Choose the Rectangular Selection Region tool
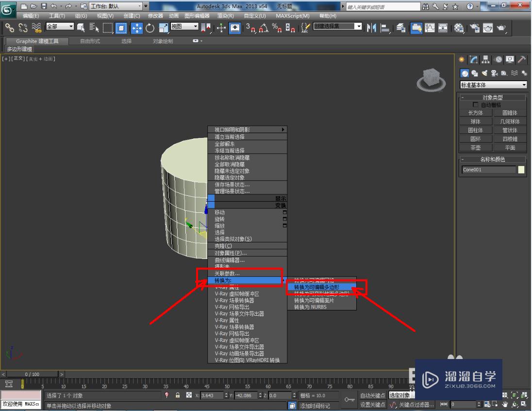 click(x=108, y=28)
